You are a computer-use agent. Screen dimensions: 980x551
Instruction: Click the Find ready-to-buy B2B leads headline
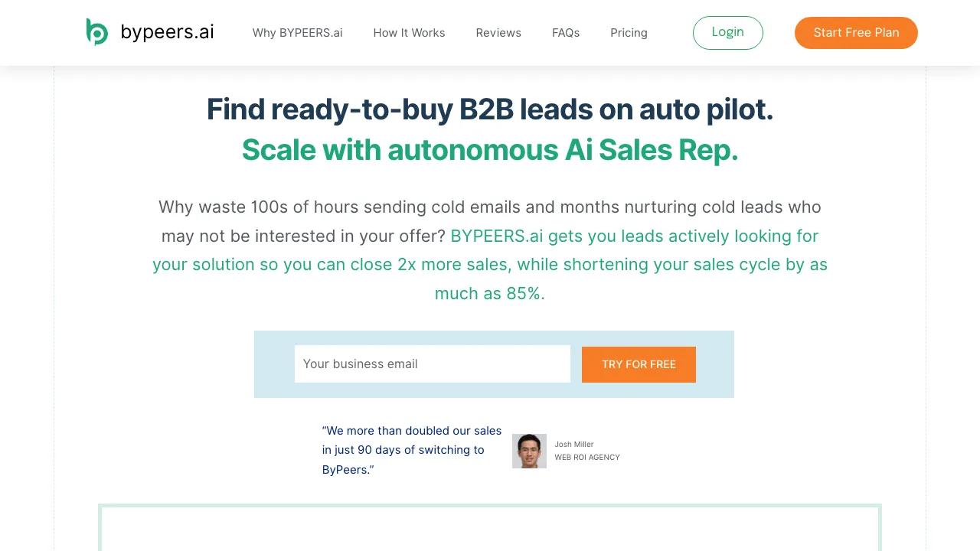coord(490,109)
